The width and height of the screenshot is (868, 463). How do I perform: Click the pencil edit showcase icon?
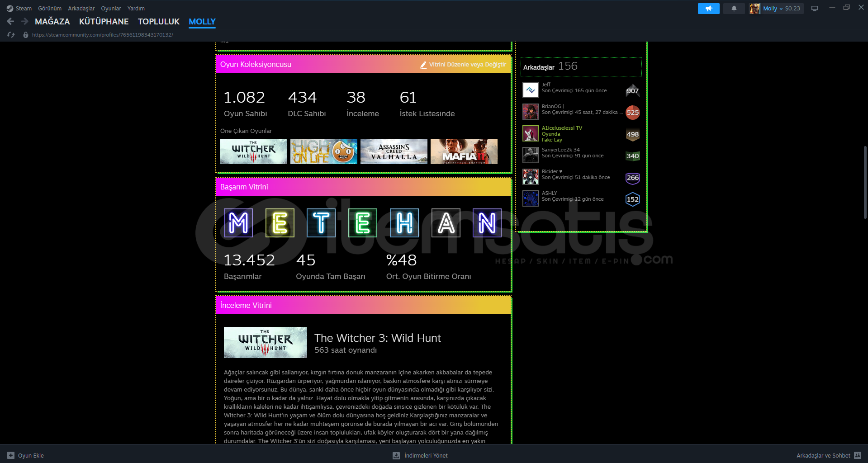point(423,65)
